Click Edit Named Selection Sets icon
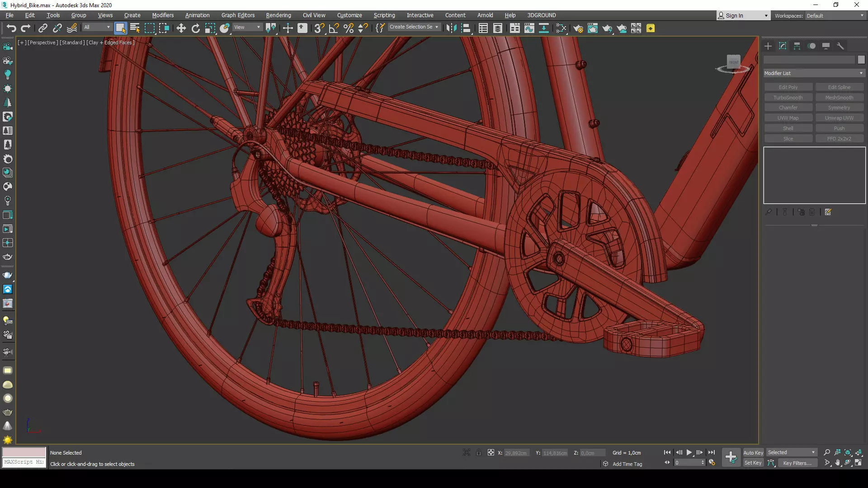The width and height of the screenshot is (868, 488). [380, 28]
